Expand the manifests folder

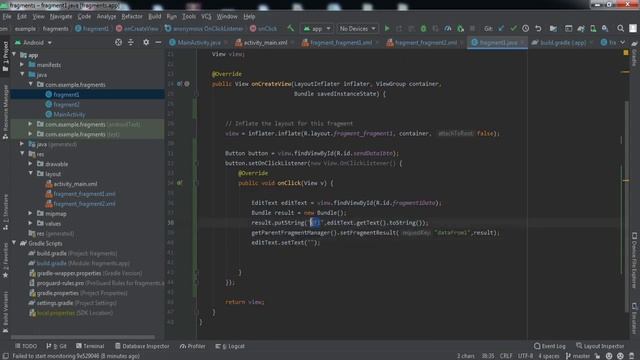pyautogui.click(x=22, y=64)
